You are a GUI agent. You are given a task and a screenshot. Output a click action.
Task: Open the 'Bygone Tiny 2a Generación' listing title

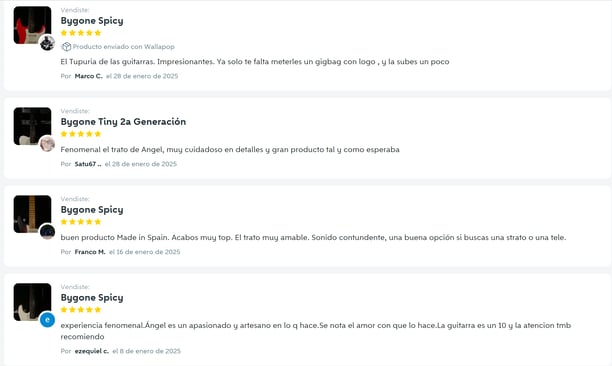tap(123, 122)
